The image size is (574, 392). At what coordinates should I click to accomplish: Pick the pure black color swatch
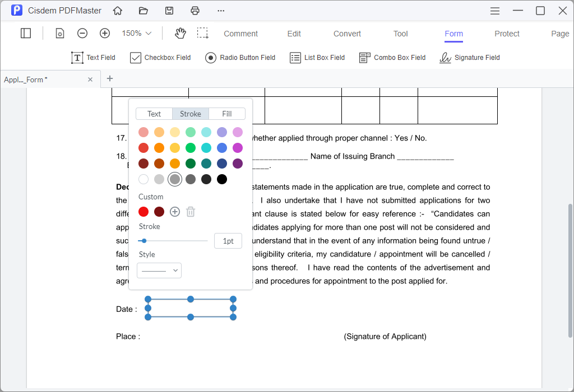point(222,179)
